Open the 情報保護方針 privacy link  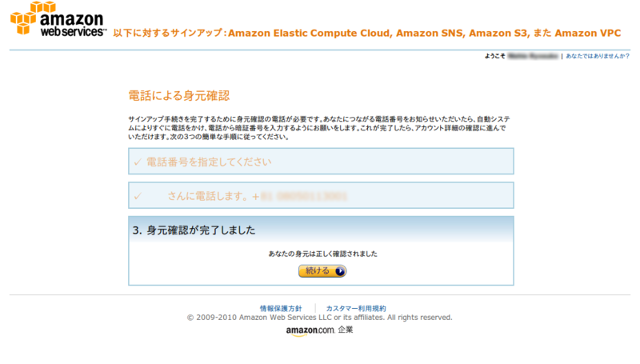tap(280, 308)
